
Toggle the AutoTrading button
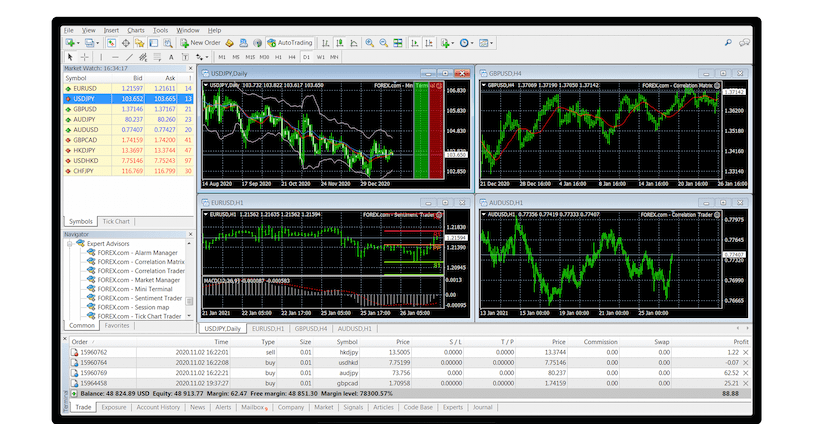[288, 43]
